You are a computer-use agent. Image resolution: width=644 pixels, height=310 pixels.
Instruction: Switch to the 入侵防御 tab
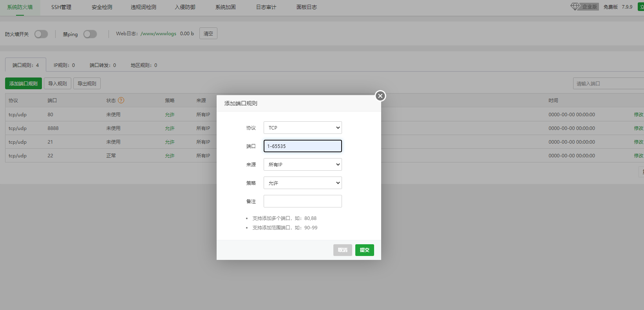(185, 7)
